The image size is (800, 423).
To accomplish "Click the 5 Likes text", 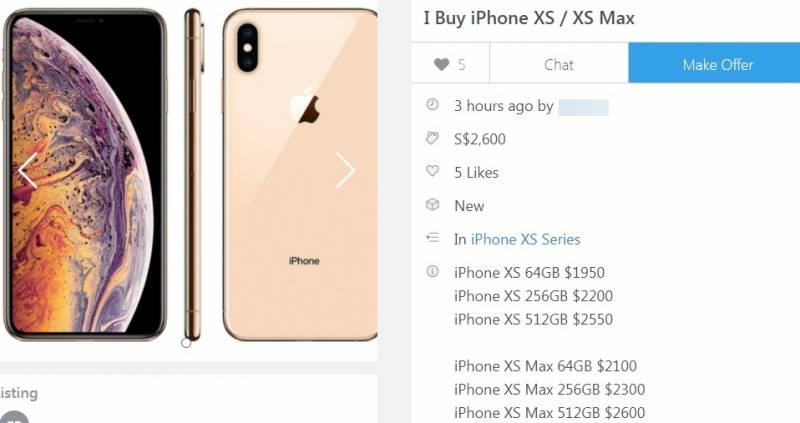I will [476, 172].
